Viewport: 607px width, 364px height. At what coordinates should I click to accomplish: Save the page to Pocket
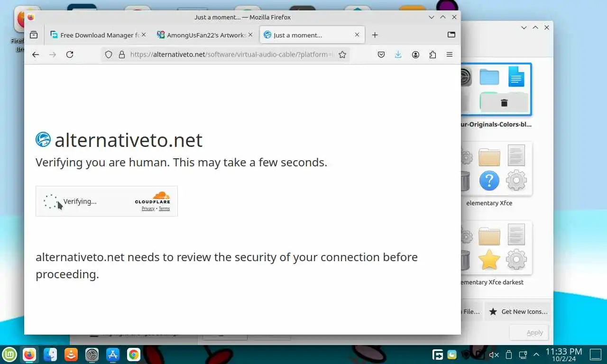(381, 55)
